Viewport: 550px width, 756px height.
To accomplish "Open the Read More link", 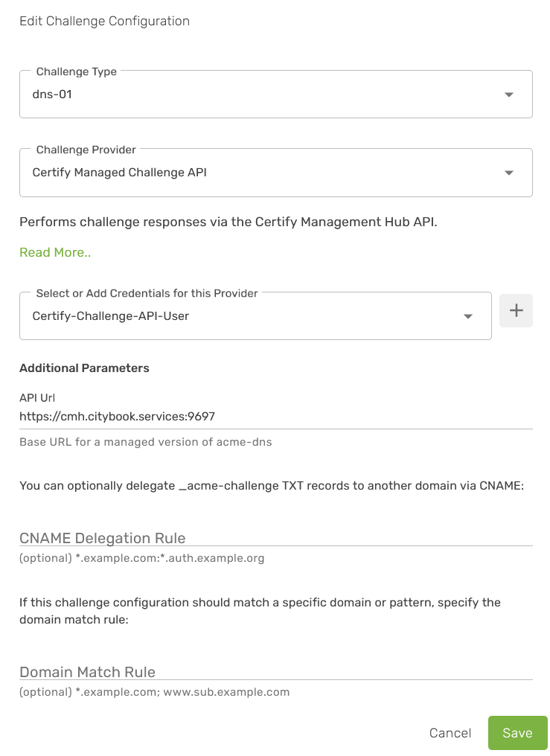I will click(x=55, y=252).
